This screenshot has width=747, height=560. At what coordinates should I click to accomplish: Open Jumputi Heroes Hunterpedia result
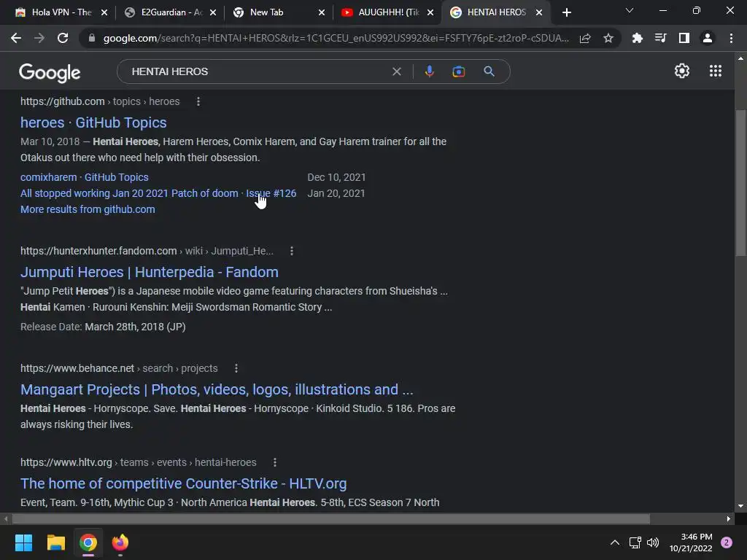point(149,273)
